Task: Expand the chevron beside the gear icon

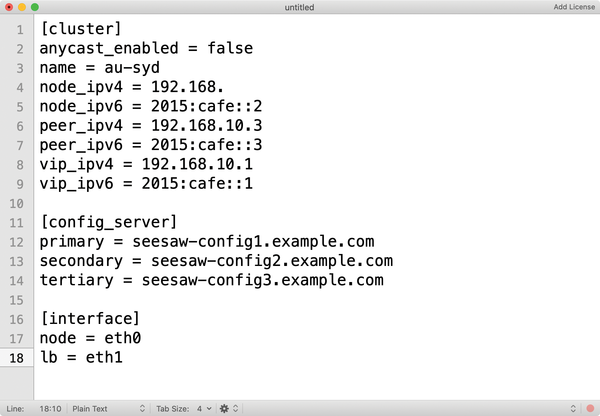Action: click(x=236, y=408)
